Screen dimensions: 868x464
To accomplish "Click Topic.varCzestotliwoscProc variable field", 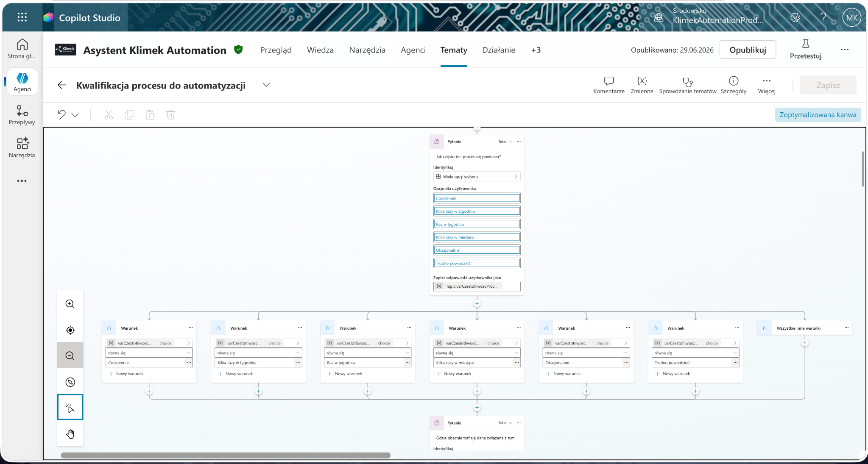I will (x=477, y=286).
